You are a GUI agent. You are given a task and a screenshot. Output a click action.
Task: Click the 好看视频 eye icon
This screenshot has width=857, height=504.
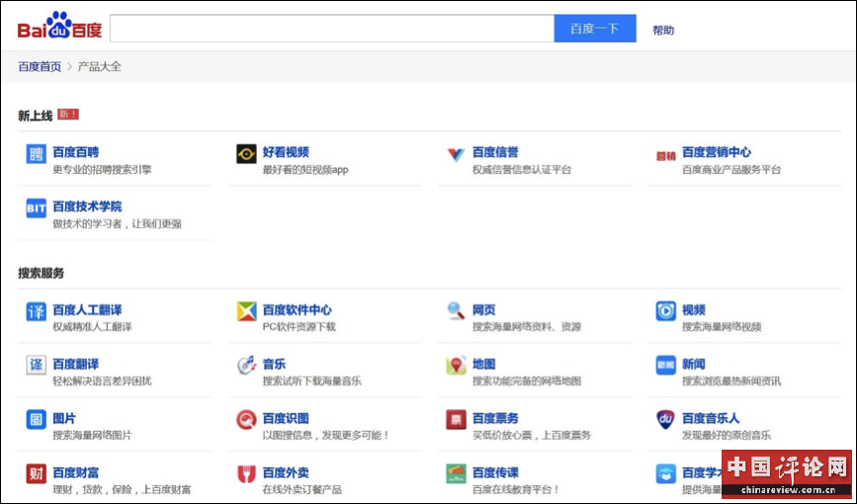point(246,153)
